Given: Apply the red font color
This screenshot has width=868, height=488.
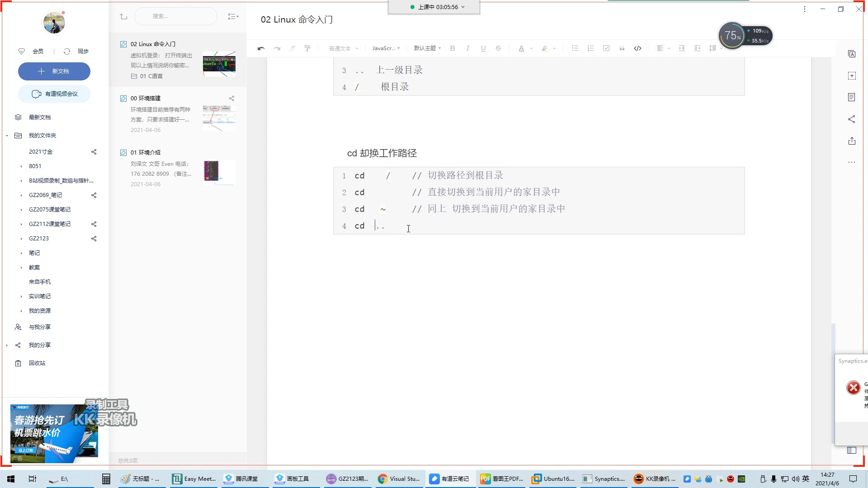Looking at the screenshot, I should click(x=521, y=48).
